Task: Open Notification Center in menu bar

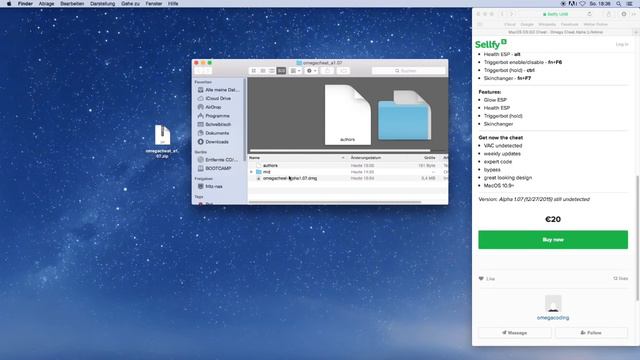Action: 630,4
